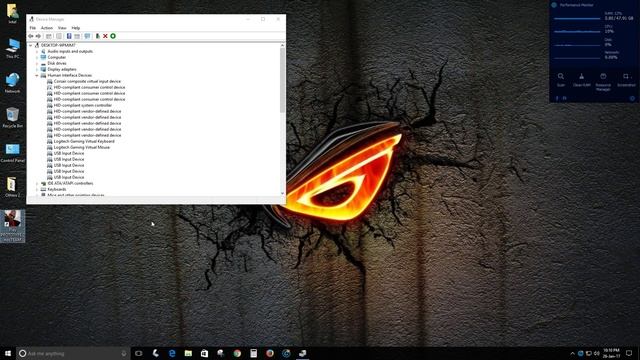Viewport: 640px width, 360px height.
Task: Expand the Disk drives category
Action: pyautogui.click(x=37, y=63)
